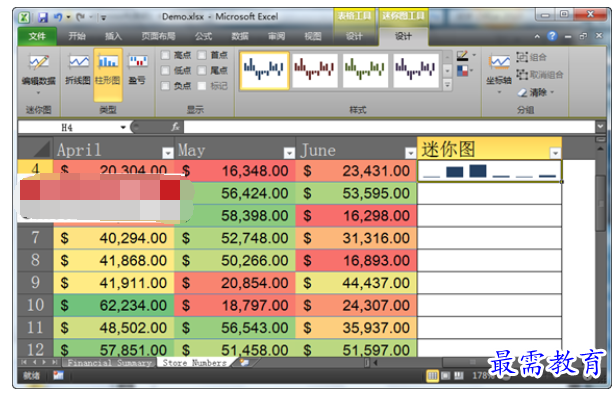
Task: Minimize the ribbon with the caret icon
Action: pos(537,36)
